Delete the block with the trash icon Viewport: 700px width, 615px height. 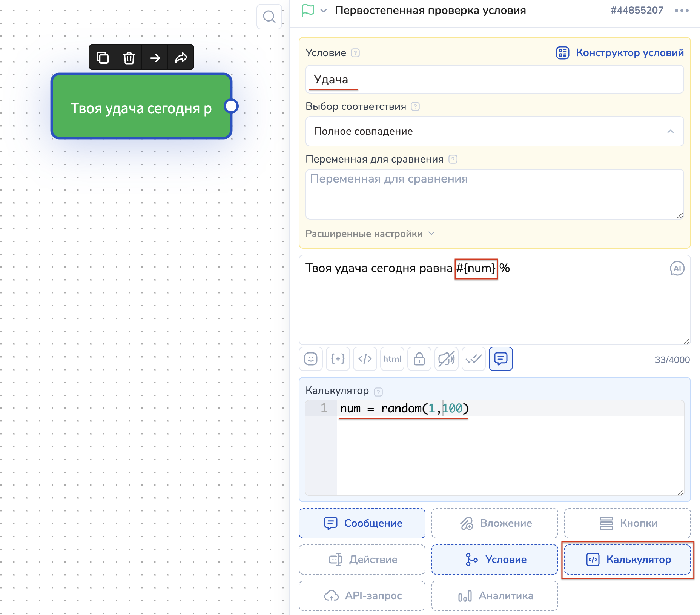pyautogui.click(x=129, y=58)
